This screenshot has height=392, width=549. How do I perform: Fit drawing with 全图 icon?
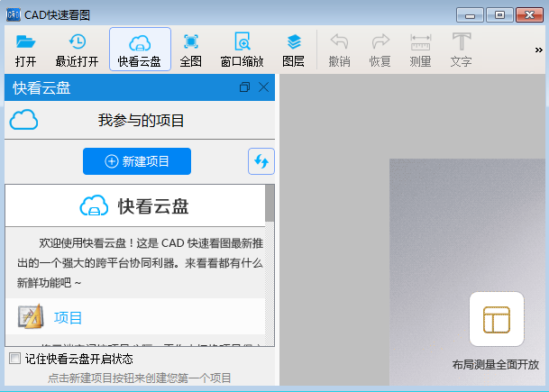coord(191,50)
